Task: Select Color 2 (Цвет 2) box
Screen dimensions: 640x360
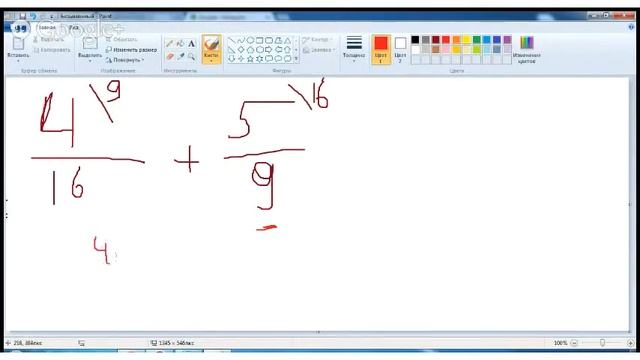Action: click(400, 49)
